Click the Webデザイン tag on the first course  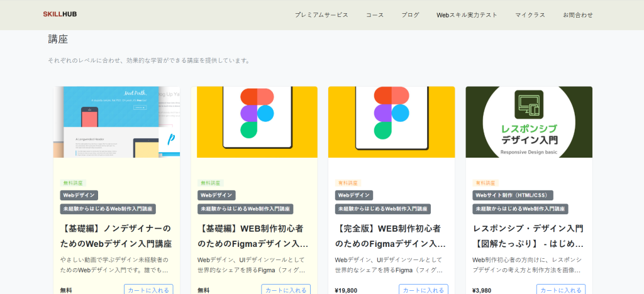coord(79,195)
